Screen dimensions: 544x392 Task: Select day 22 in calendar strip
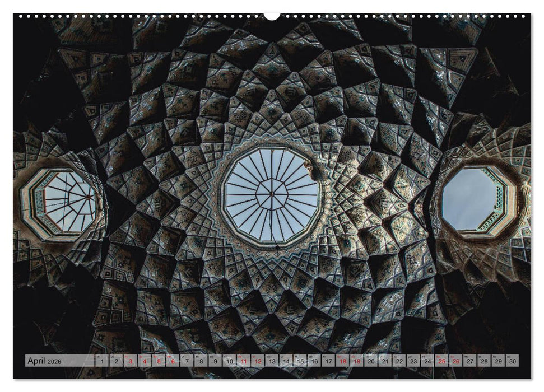399,361
